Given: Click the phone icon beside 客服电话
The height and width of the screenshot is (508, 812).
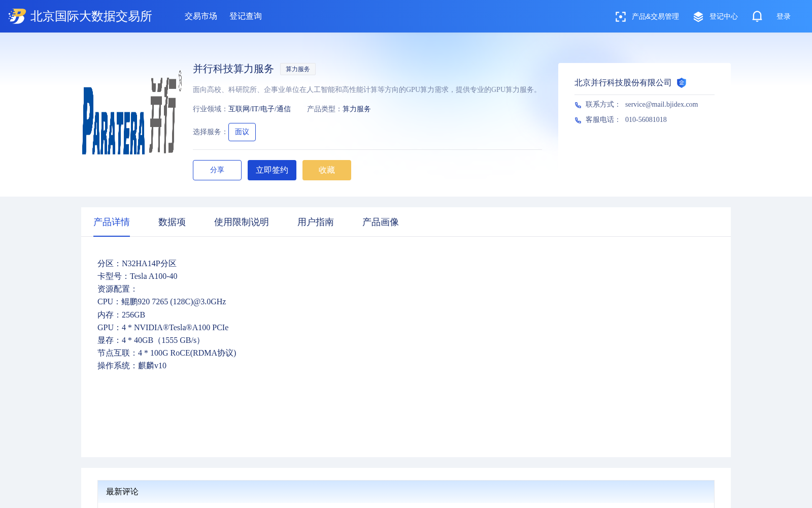Looking at the screenshot, I should pos(578,120).
